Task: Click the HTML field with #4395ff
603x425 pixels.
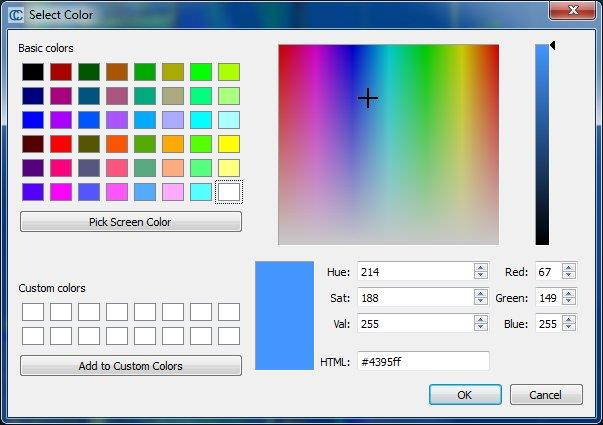Action: (x=423, y=362)
